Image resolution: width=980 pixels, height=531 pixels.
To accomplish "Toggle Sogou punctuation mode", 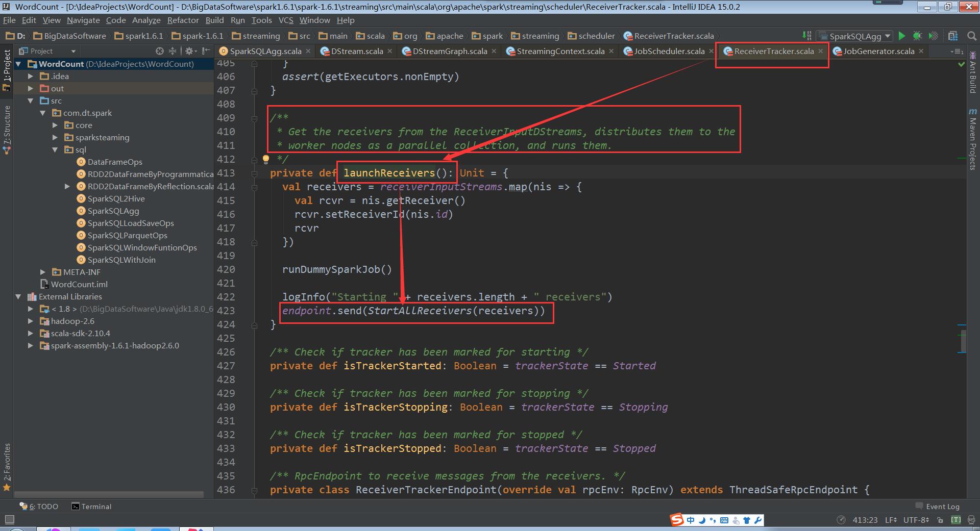I will 713,521.
